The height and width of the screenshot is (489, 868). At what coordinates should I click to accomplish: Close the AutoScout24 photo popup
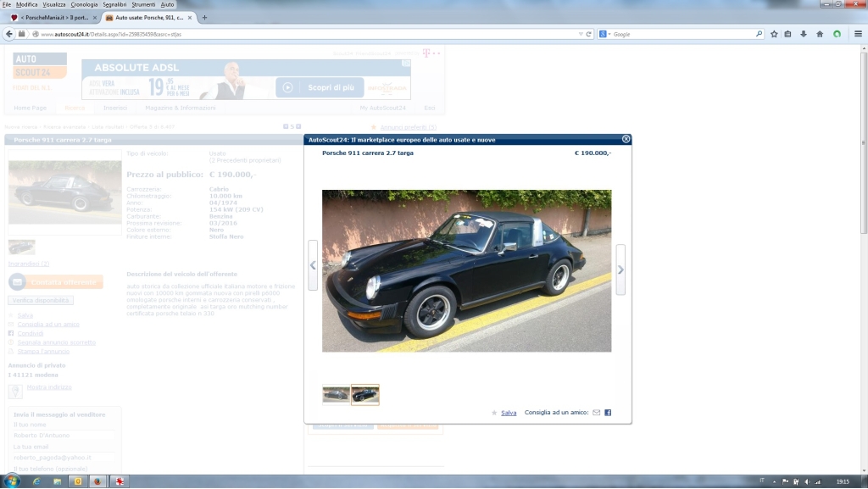click(x=626, y=139)
